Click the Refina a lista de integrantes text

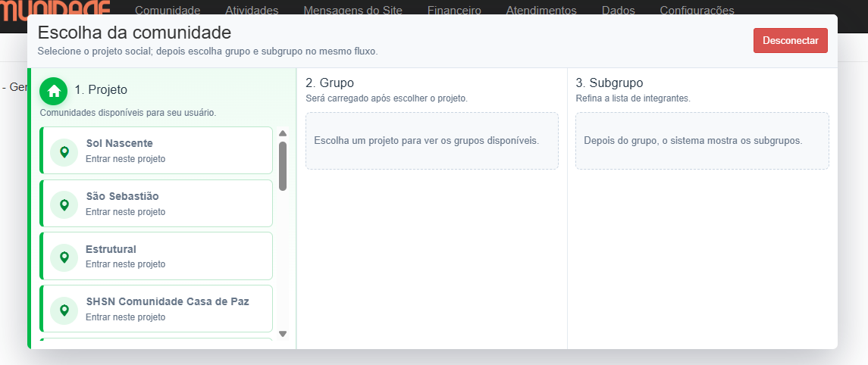coord(633,98)
